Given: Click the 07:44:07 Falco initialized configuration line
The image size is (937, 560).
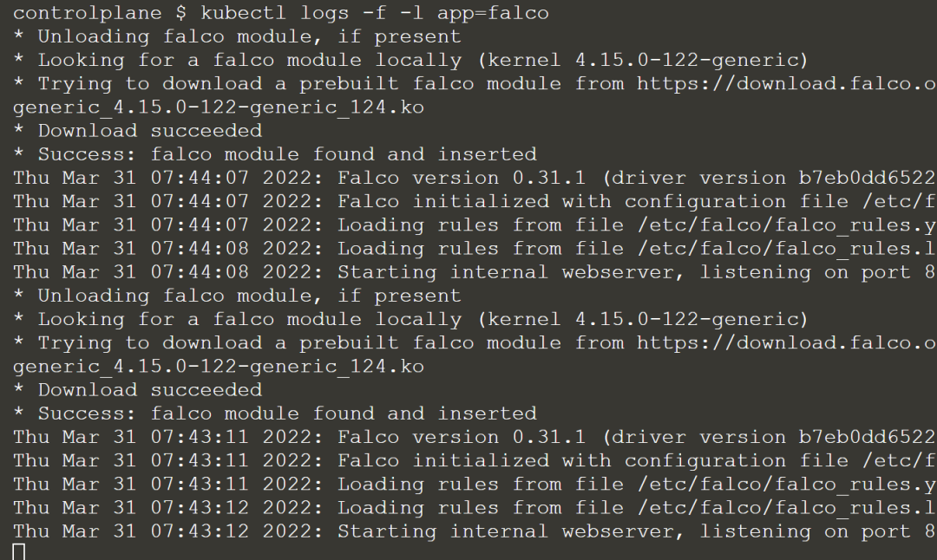Looking at the screenshot, I should point(475,202).
